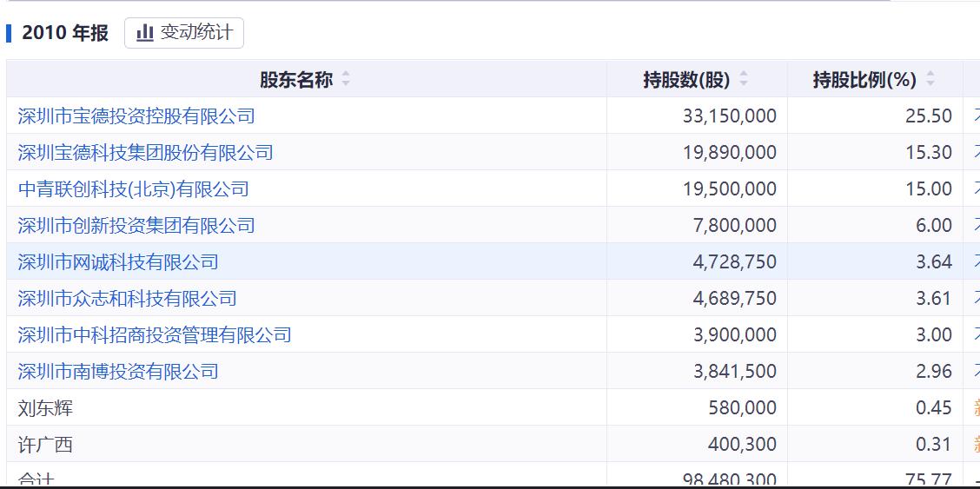Select percentage value 2.96

point(934,371)
